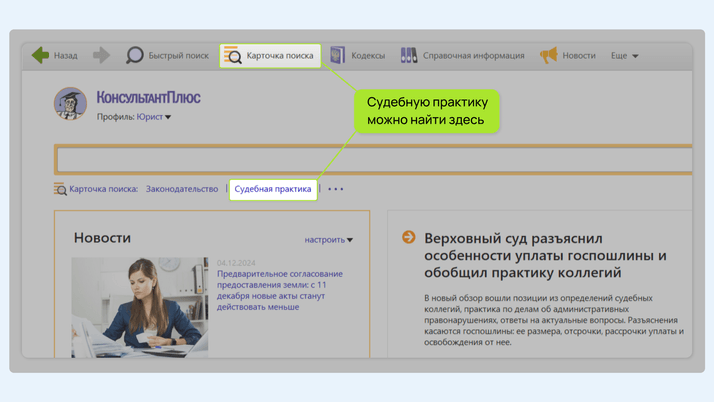
Task: Open the Законодательство search card link
Action: (x=182, y=189)
